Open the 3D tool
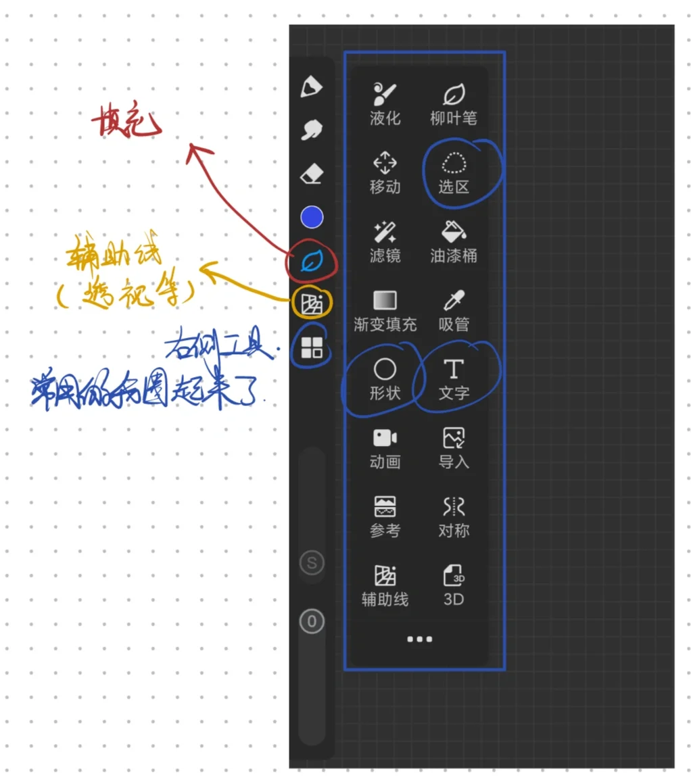This screenshot has height=784, width=691. coord(453,585)
